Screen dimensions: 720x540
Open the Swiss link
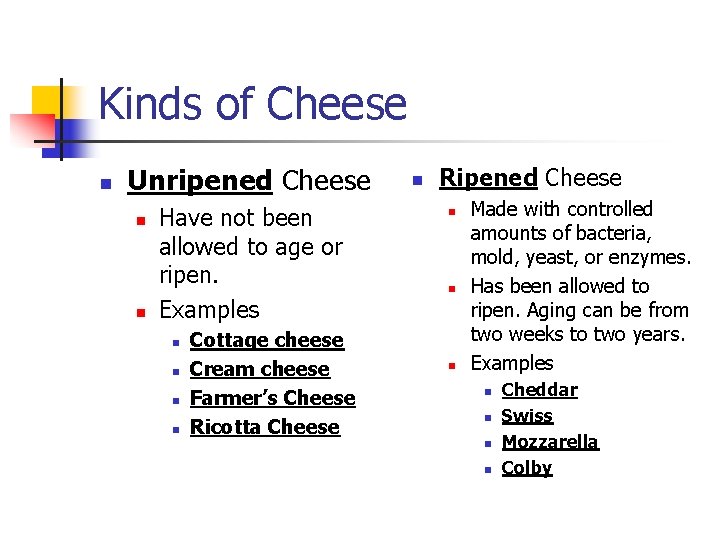(527, 416)
